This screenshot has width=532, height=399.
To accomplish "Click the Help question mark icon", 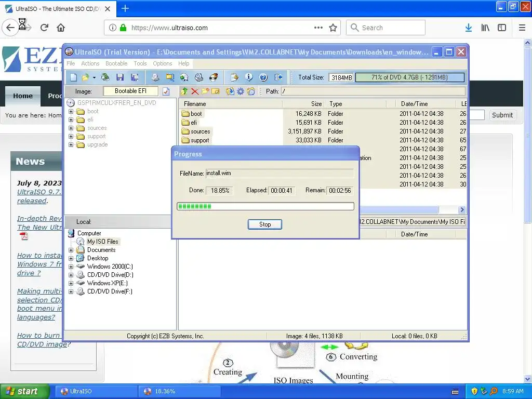I will coord(263,77).
